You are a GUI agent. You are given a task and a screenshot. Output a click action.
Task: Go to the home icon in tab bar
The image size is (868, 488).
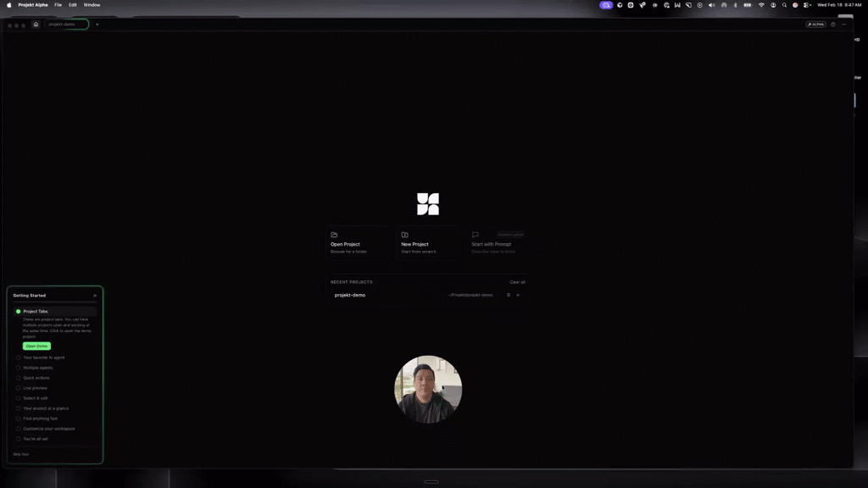[36, 25]
